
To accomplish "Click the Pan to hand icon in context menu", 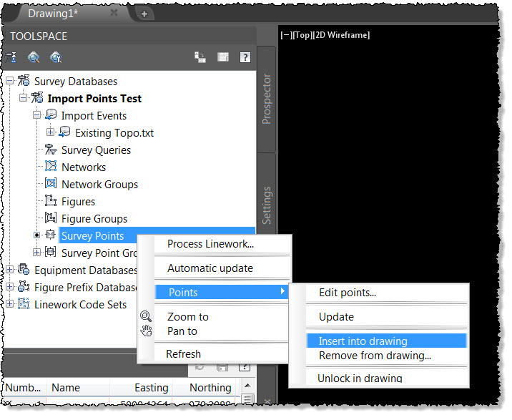I will pyautogui.click(x=146, y=331).
